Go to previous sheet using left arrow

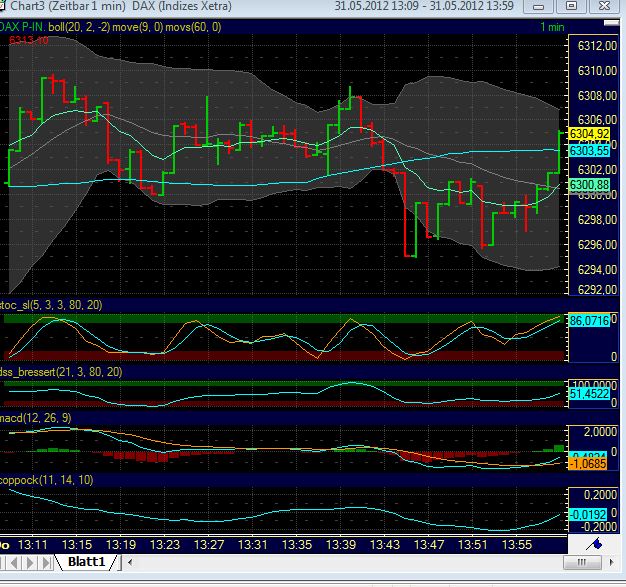pyautogui.click(x=15, y=563)
